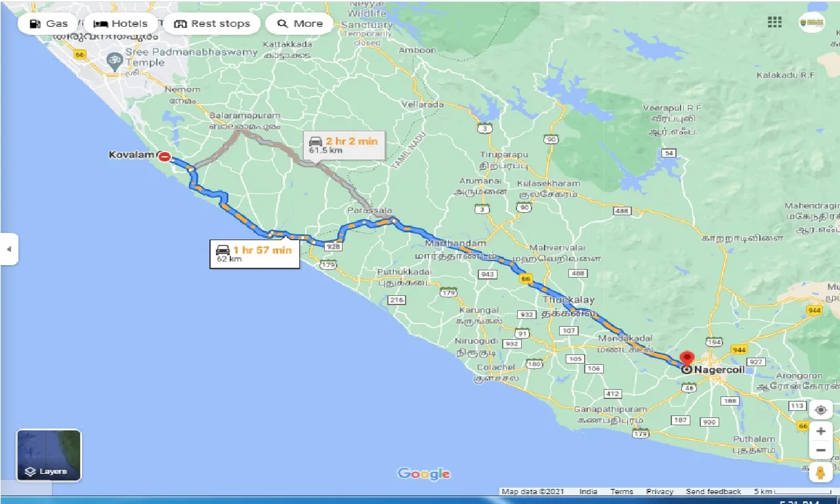Click Send feedback in map footer

click(713, 492)
